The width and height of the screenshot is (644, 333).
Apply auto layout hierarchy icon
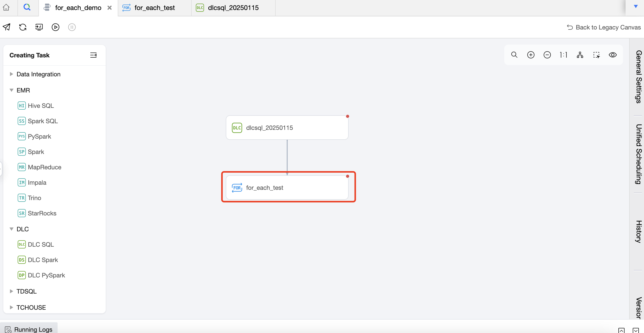[580, 55]
